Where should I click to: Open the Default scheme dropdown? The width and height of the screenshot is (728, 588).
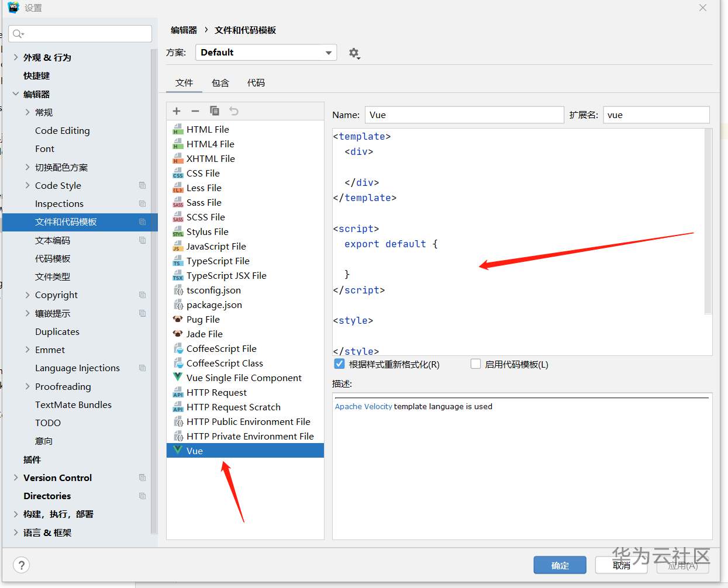[x=266, y=53]
